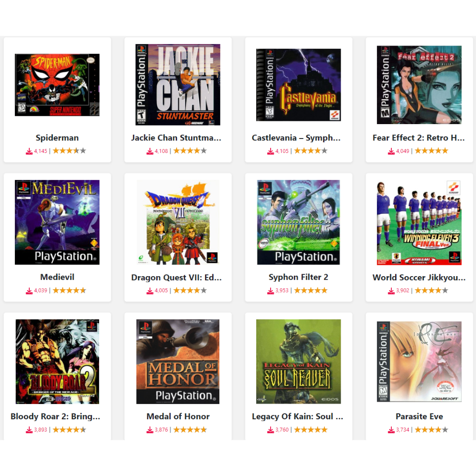The height and width of the screenshot is (476, 476).
Task: Click the star rating under Legacy of Kain
Action: click(x=311, y=430)
